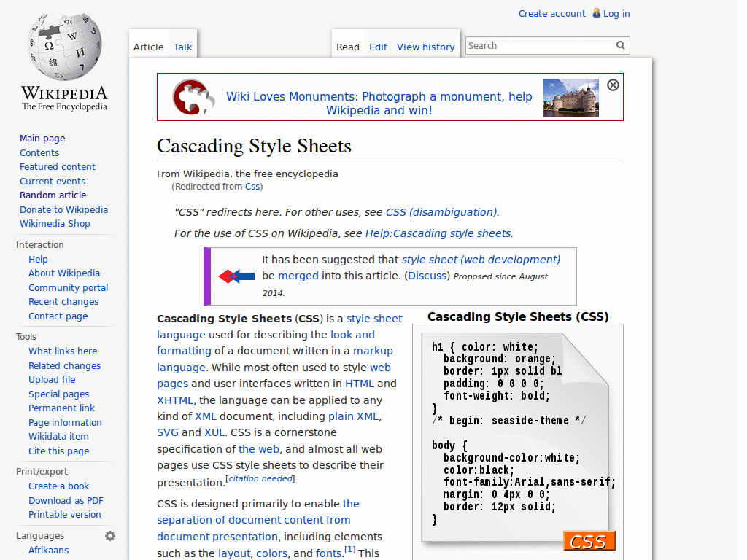
Task: Open About Wikipedia link
Action: pyautogui.click(x=64, y=273)
